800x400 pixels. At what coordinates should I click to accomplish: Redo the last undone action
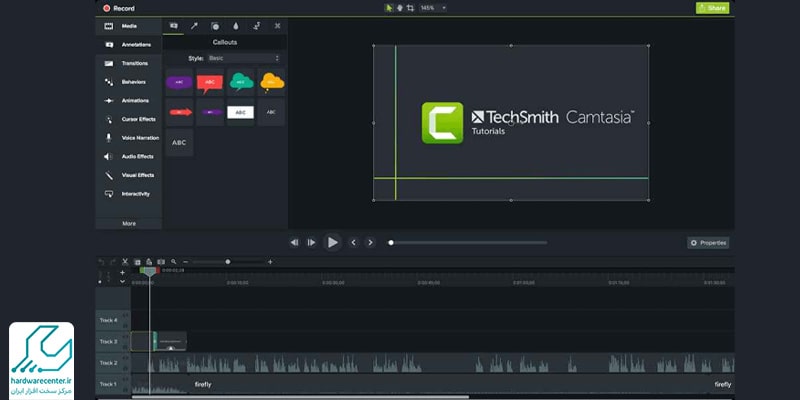tap(113, 262)
